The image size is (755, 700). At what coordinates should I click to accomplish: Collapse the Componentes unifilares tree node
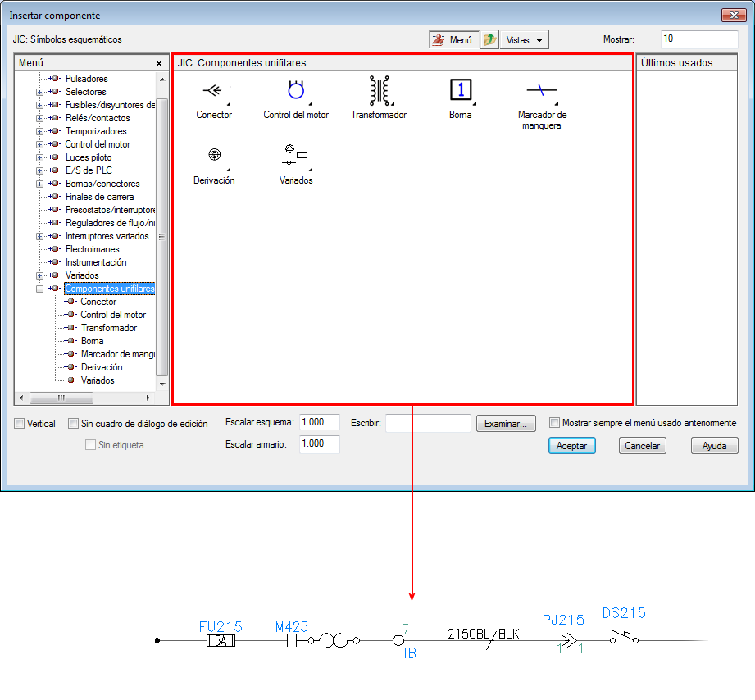[x=39, y=289]
